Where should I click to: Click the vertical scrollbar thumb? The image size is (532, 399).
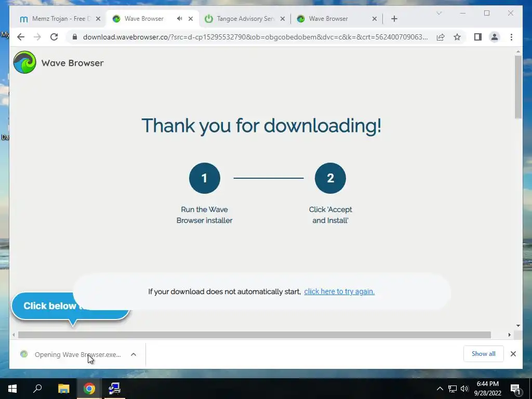pos(518,87)
